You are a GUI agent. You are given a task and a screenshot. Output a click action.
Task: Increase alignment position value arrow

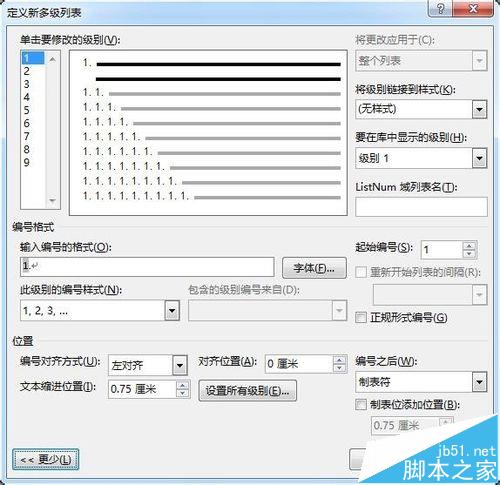(339, 360)
